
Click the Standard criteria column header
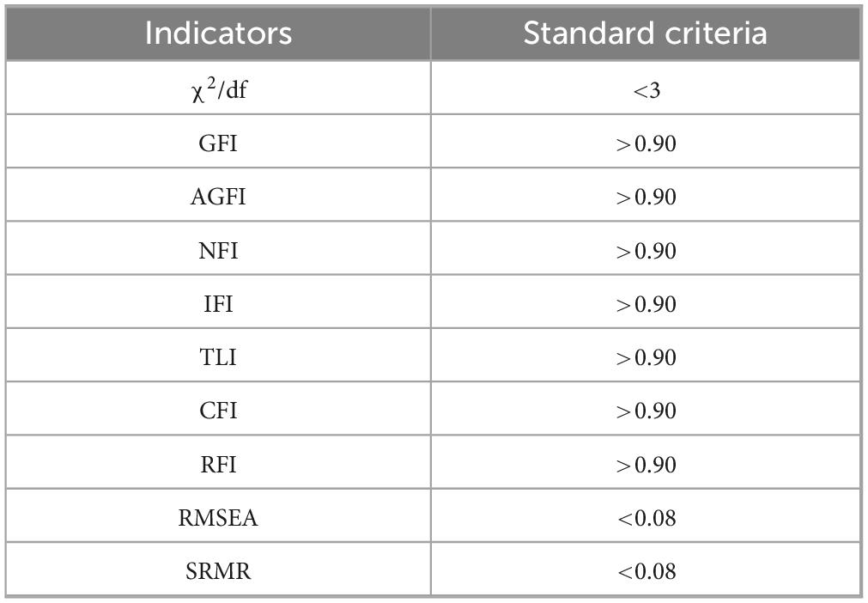pyautogui.click(x=645, y=33)
